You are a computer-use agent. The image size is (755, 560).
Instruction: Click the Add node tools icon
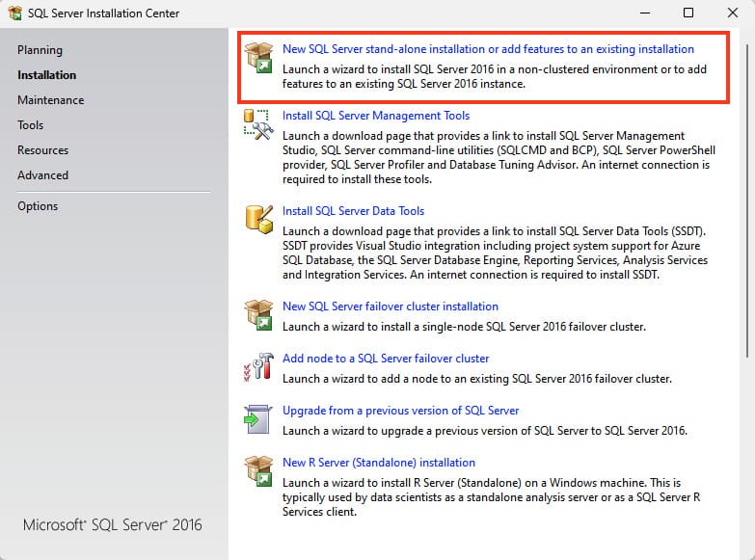pyautogui.click(x=259, y=366)
